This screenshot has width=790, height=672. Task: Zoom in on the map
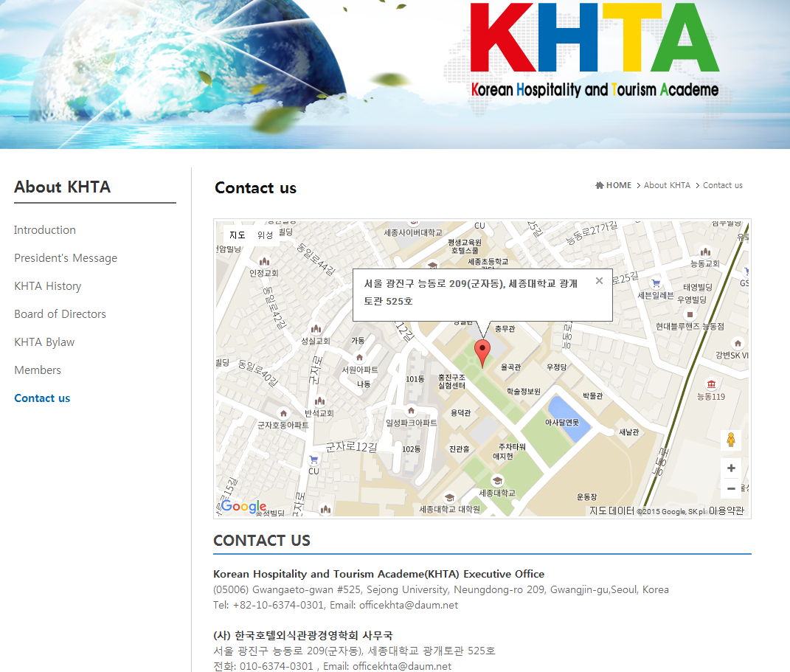click(x=731, y=468)
